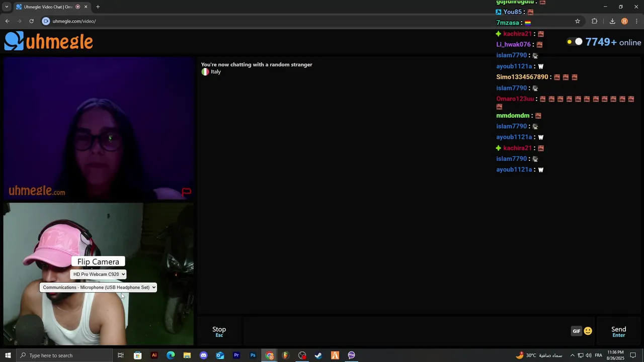Open the Windows notification center
This screenshot has width=644, height=362.
(633, 355)
